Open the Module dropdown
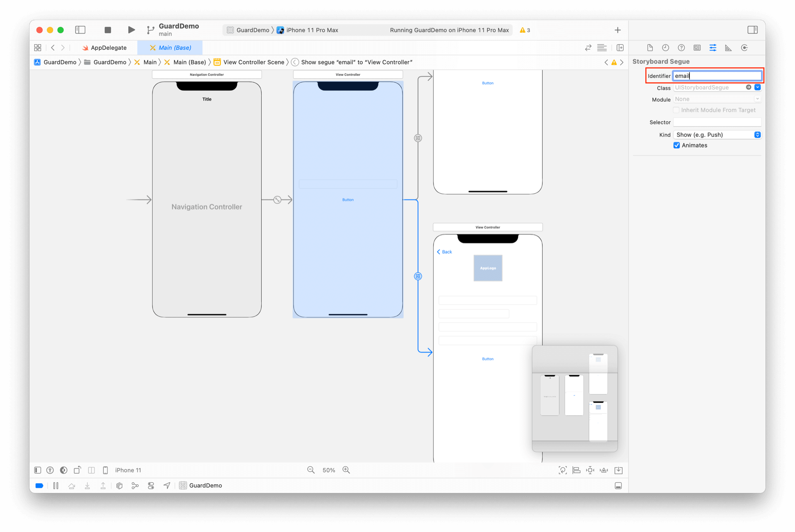795x532 pixels. point(717,99)
